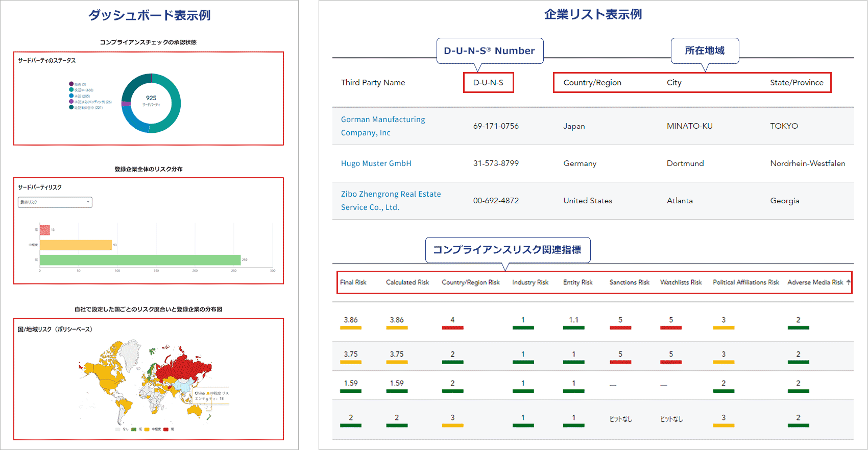This screenshot has width=868, height=450.
Task: Click the Entity Risk value 1.1
Action: pyautogui.click(x=574, y=320)
